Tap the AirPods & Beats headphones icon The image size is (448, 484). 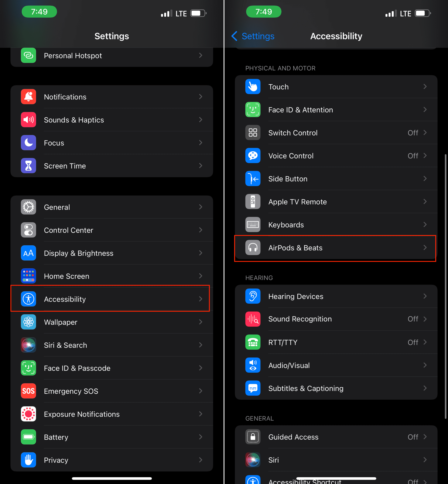[253, 248]
